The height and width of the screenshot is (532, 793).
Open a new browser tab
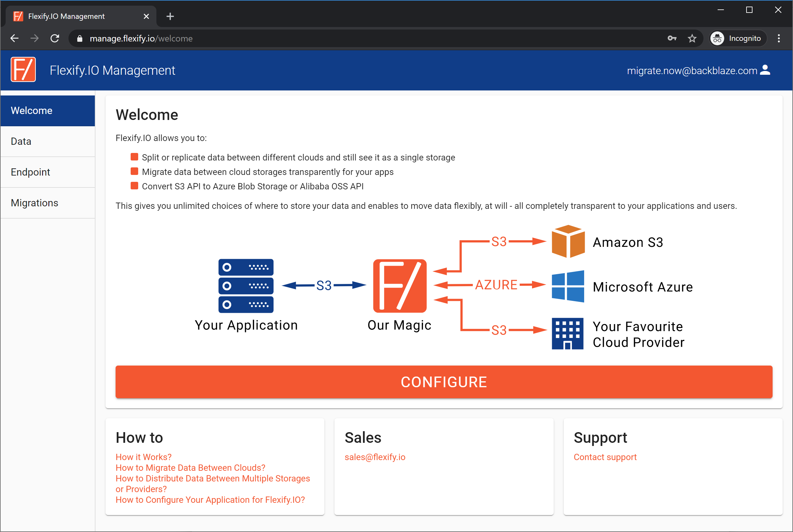point(170,16)
